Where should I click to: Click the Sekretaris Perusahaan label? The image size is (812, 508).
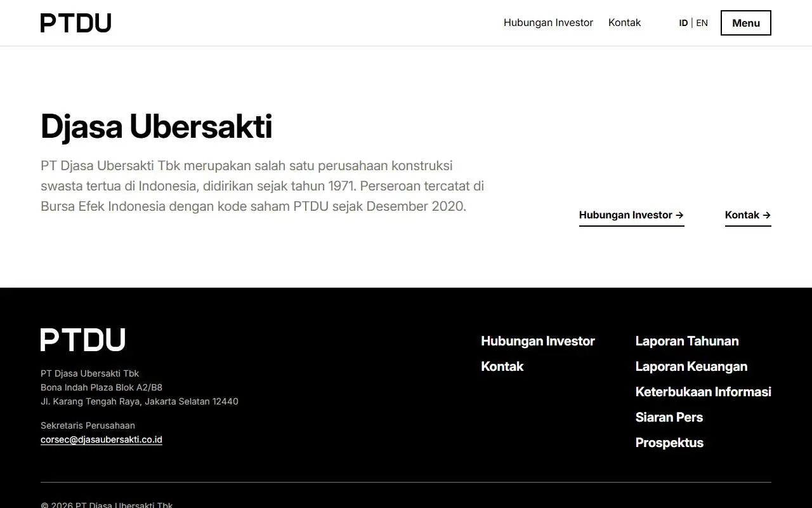click(x=88, y=425)
